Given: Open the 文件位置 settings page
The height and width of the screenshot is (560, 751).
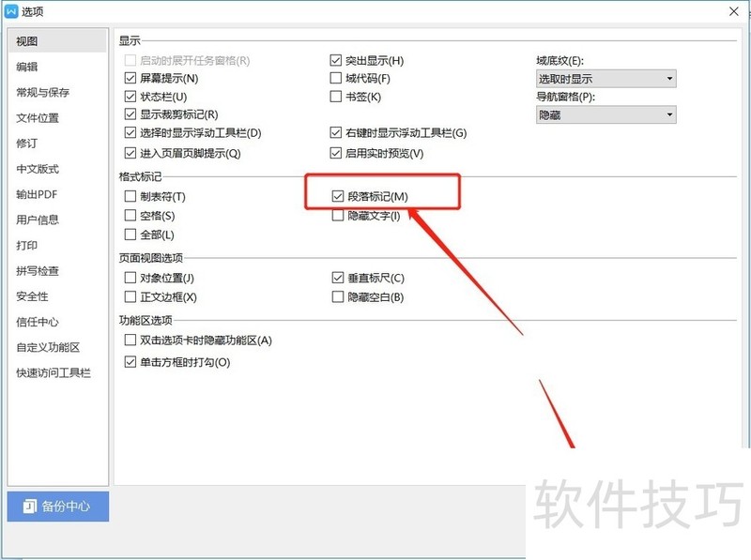Looking at the screenshot, I should coord(38,118).
